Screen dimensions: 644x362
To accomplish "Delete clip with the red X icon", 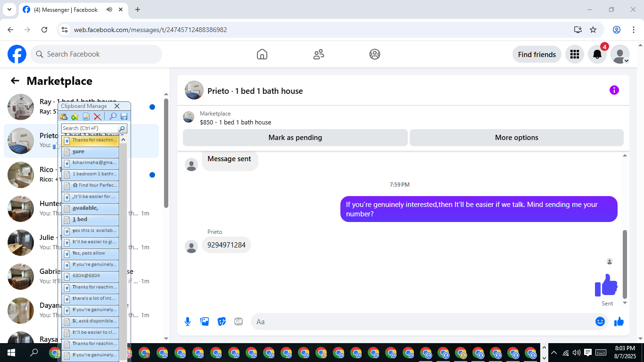I will click(97, 116).
